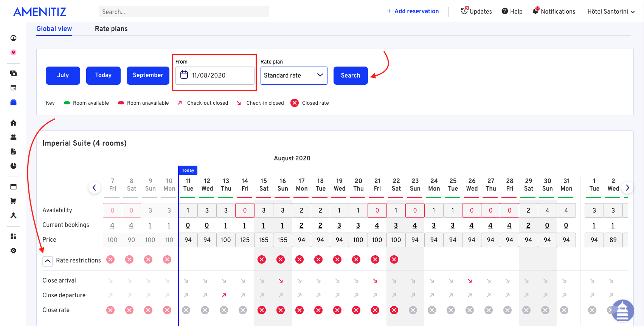This screenshot has height=326, width=644.
Task: Switch to the Global view tab
Action: (54, 29)
